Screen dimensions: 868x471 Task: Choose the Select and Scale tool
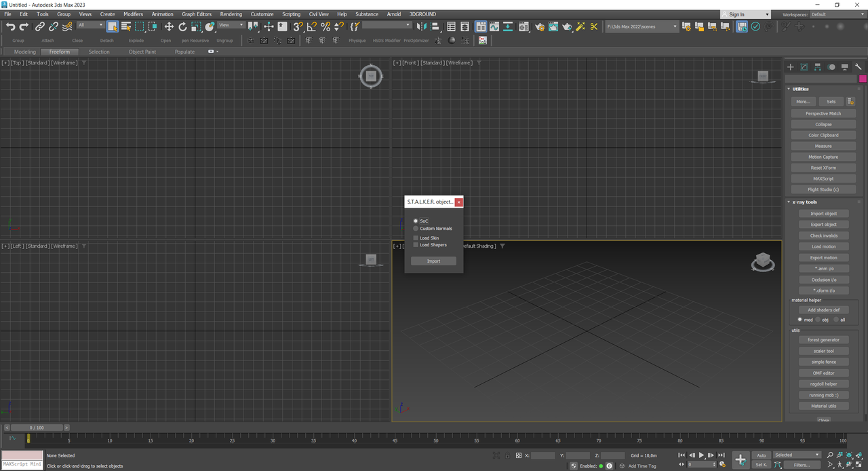coord(196,26)
